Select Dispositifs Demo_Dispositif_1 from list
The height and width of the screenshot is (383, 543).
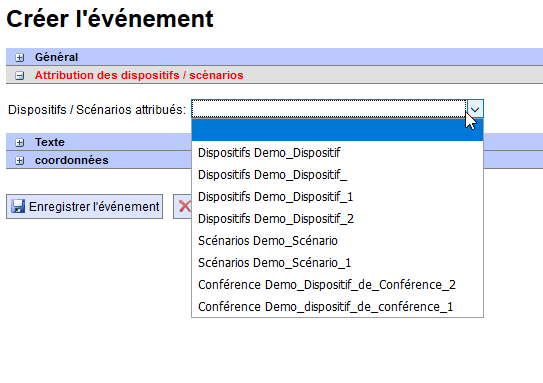[x=337, y=197]
